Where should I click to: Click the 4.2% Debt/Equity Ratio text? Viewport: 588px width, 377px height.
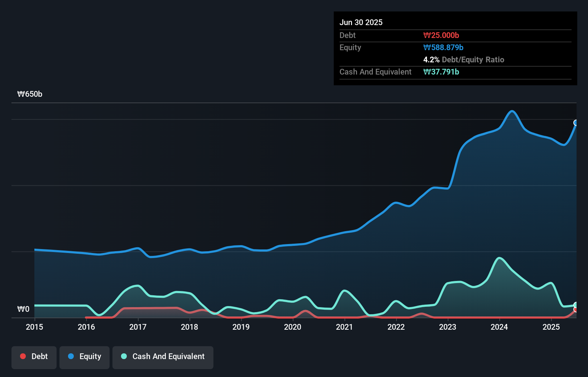coord(464,59)
